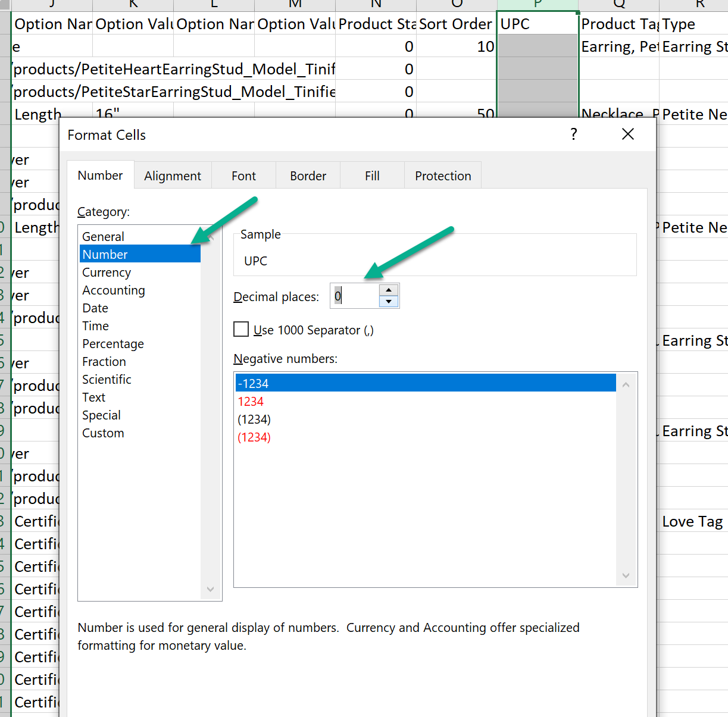Screen dimensions: 728x717
Task: Choose black (1234) parentheses negative format
Action: [254, 419]
